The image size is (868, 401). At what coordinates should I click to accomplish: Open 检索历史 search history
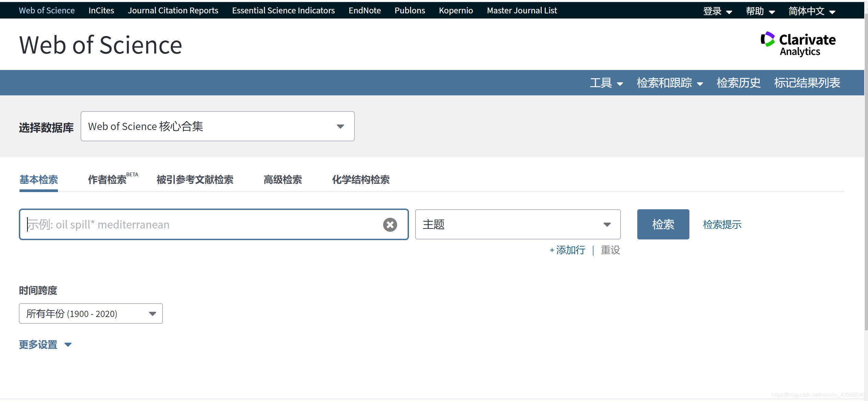point(738,83)
